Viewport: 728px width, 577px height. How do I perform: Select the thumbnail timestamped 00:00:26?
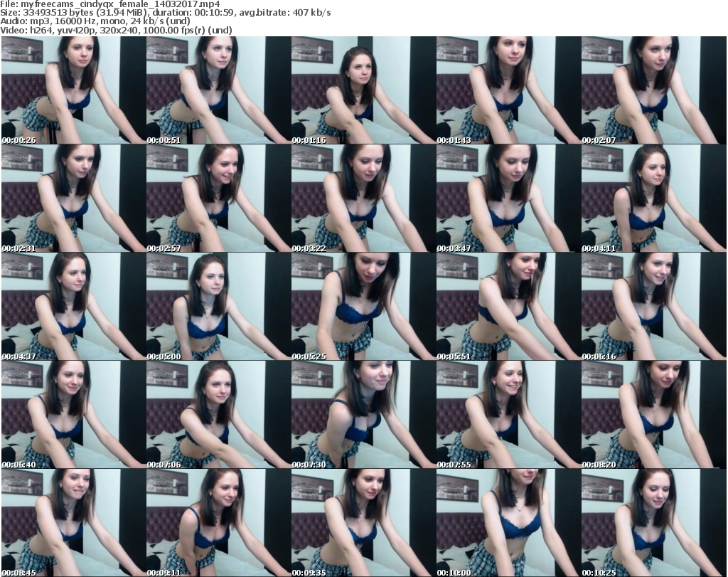point(73,90)
